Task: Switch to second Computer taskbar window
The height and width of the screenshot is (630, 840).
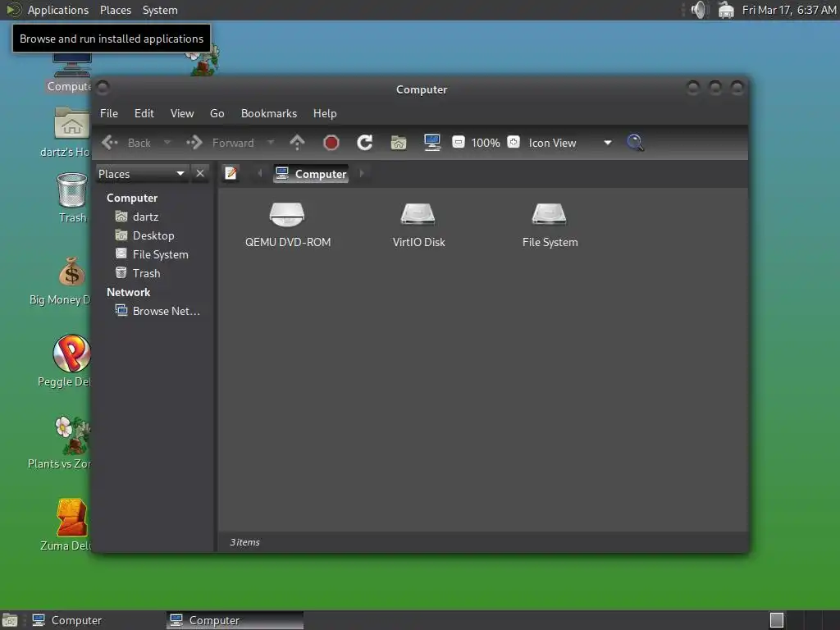Action: tap(235, 620)
